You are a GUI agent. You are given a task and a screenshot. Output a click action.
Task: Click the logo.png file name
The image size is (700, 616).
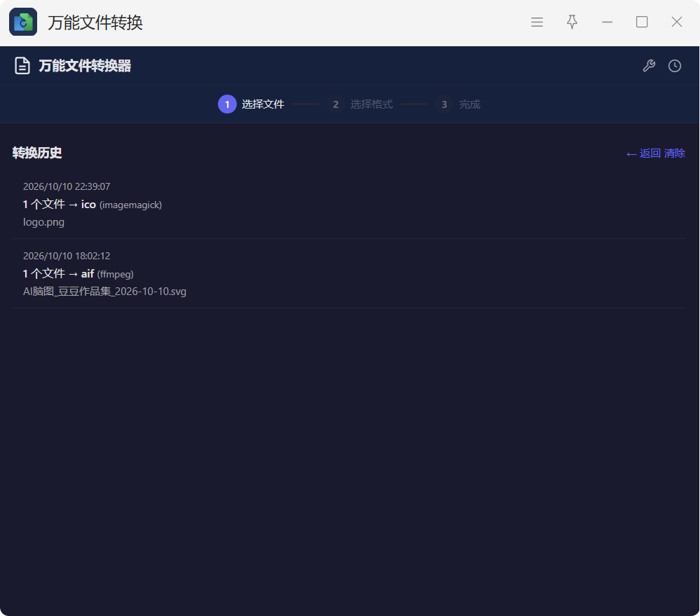[x=43, y=222]
